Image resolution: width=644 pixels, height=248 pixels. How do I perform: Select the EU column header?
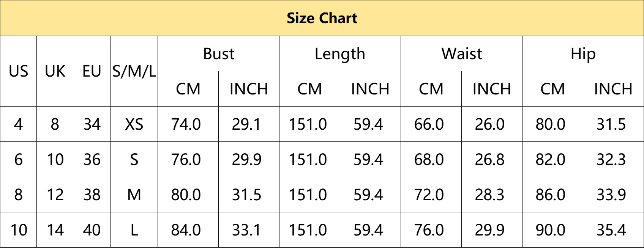[92, 71]
